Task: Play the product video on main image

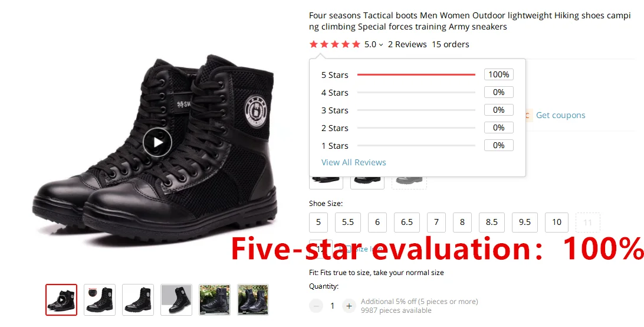Action: click(157, 142)
